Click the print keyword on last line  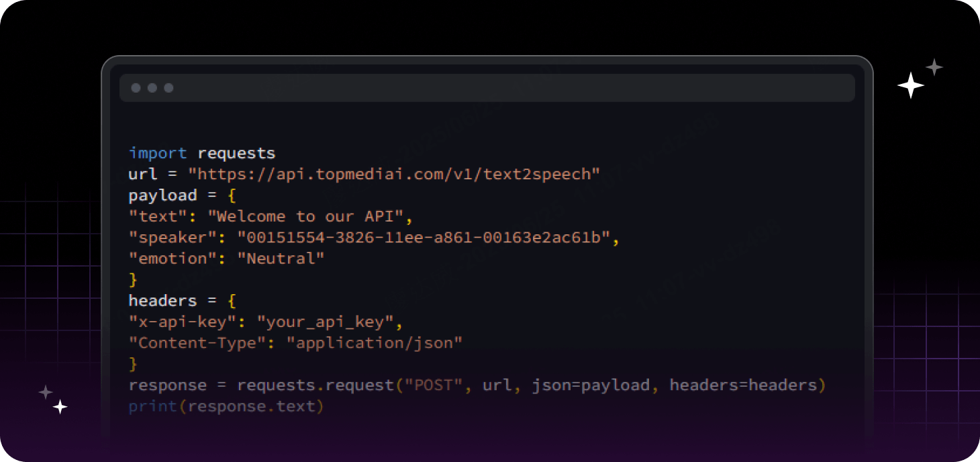click(152, 406)
